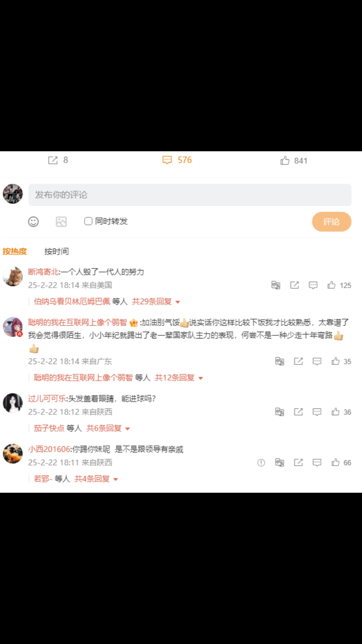Expand 共4条回复 replies
This screenshot has width=362, height=644.
click(96, 479)
